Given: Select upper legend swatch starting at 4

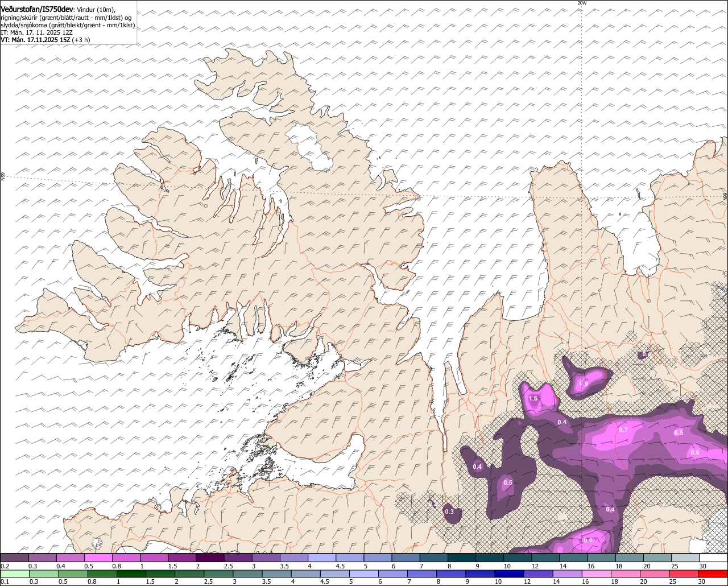Looking at the screenshot, I should pyautogui.click(x=322, y=558).
